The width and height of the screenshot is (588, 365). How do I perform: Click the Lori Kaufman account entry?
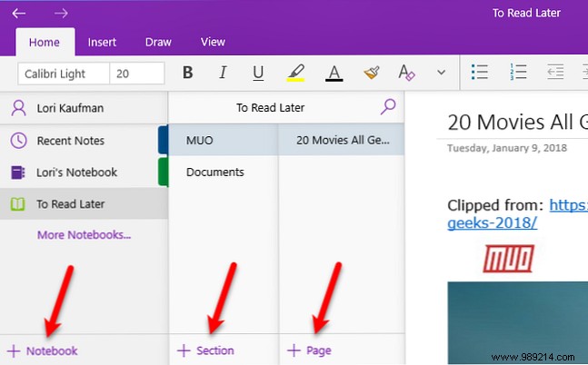tap(84, 108)
